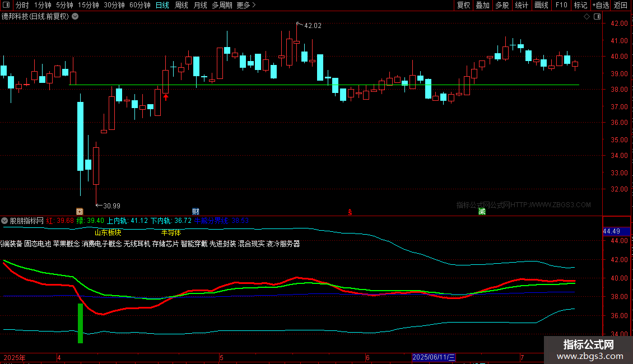This screenshot has width=633, height=364.
Task: Add stock via +自选 button
Action: [x=601, y=5]
